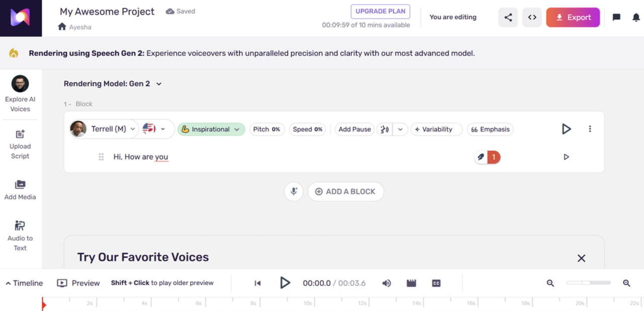644x311 pixels.
Task: Toggle the Preview mode
Action: click(x=78, y=283)
